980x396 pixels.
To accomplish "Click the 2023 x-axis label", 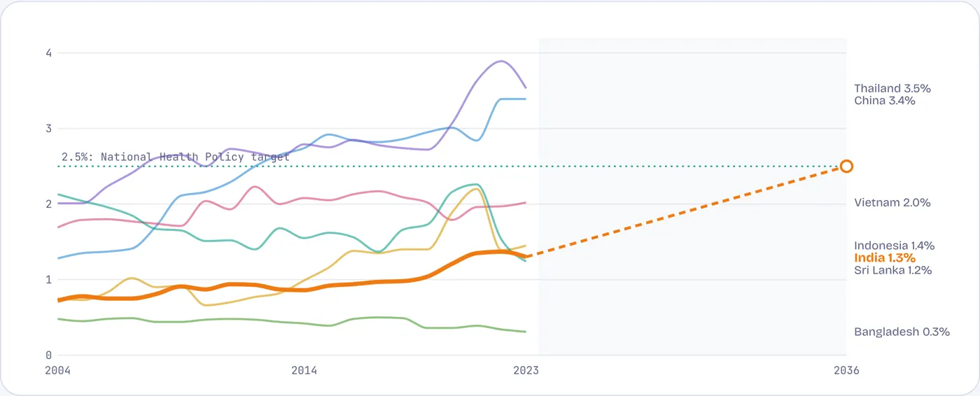I will 526,371.
